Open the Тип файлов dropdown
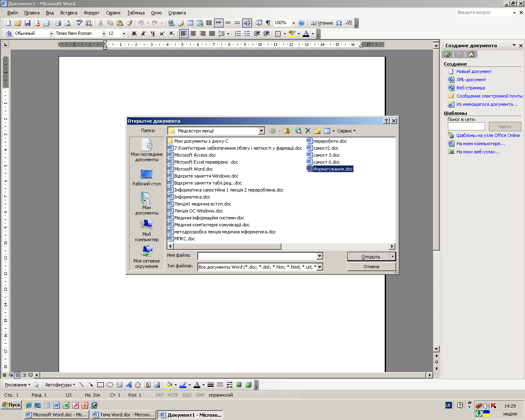The image size is (525, 420). coord(320,267)
